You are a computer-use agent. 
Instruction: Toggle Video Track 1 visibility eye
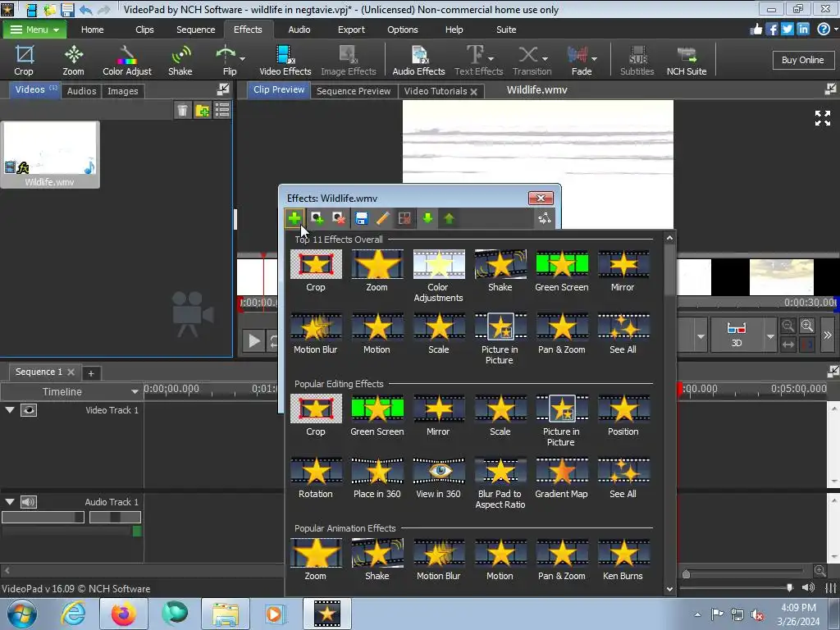pos(29,410)
